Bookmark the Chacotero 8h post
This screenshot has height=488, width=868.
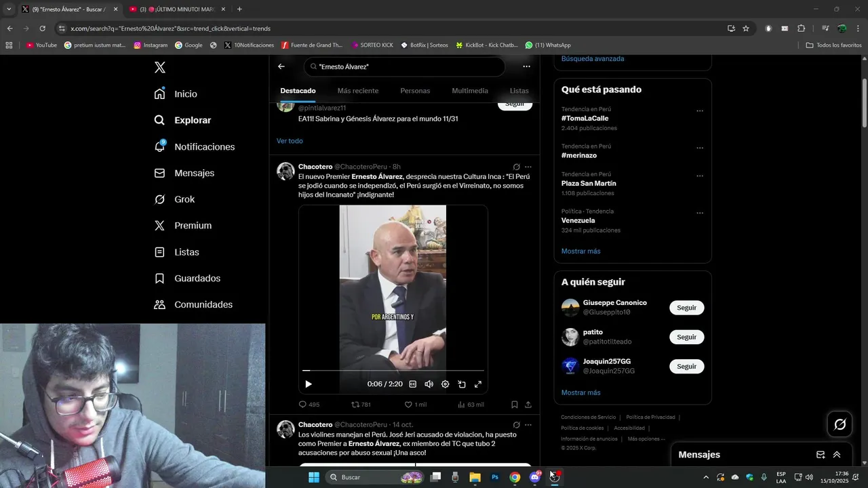(x=515, y=405)
